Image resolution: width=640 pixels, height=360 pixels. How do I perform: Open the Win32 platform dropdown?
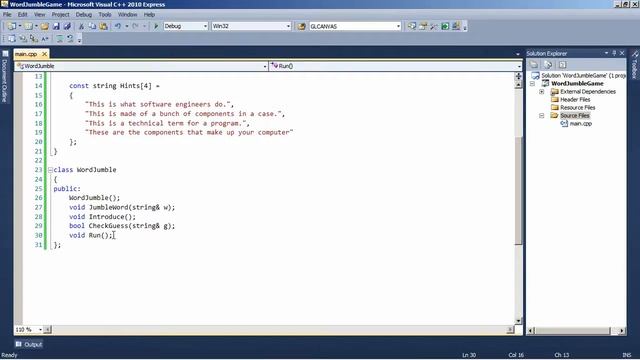pyautogui.click(x=288, y=26)
